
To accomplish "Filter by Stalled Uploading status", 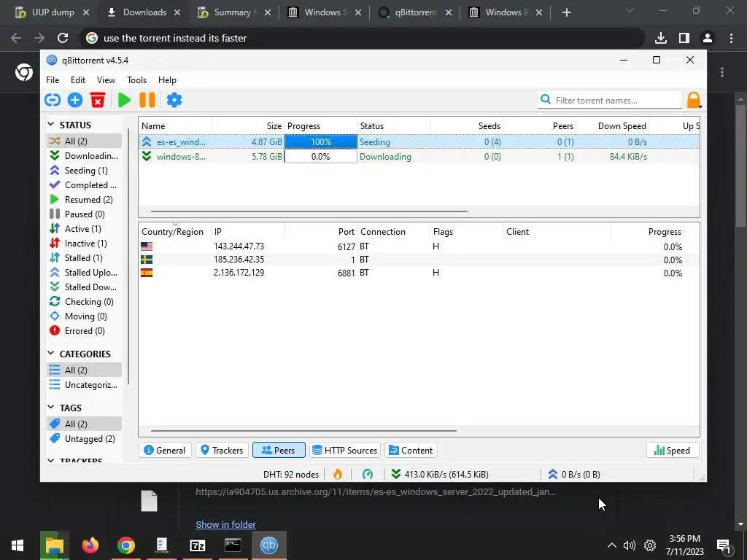I will 85,273.
